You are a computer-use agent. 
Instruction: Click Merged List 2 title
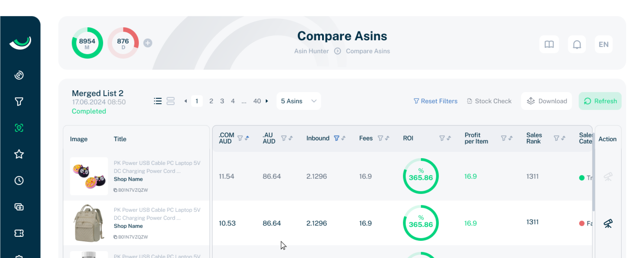point(98,93)
